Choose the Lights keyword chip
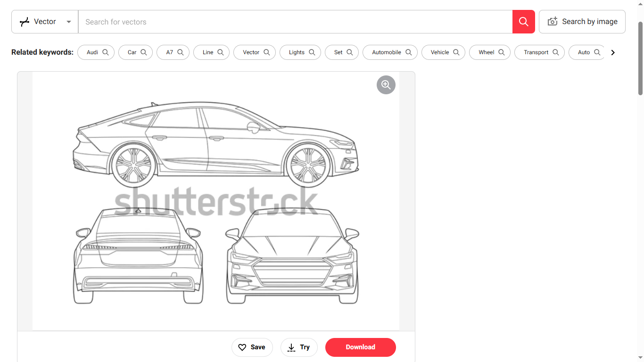This screenshot has width=644, height=362. (300, 52)
